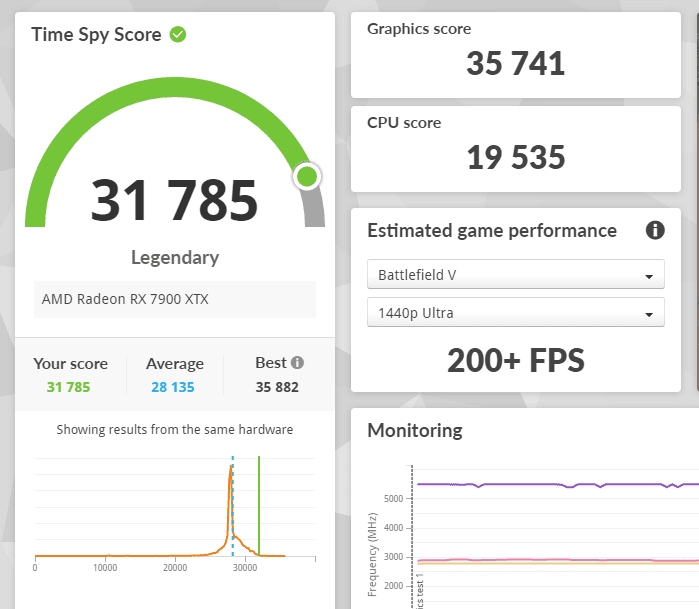This screenshot has height=609, width=699.
Task: Click the Monitoring heading
Action: point(415,431)
